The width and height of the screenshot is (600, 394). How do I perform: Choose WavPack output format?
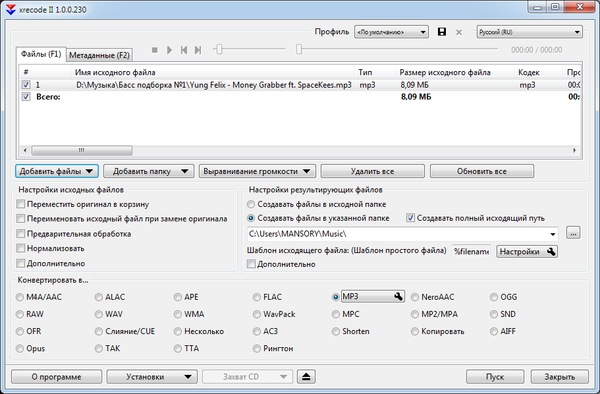256,314
